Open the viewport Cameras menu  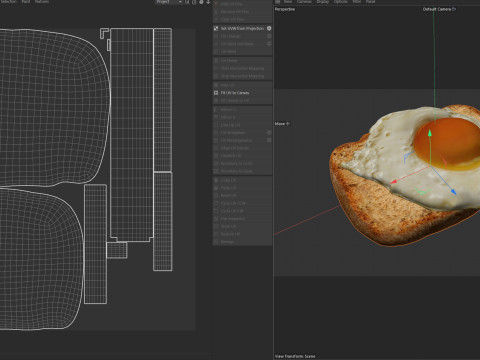[304, 2]
